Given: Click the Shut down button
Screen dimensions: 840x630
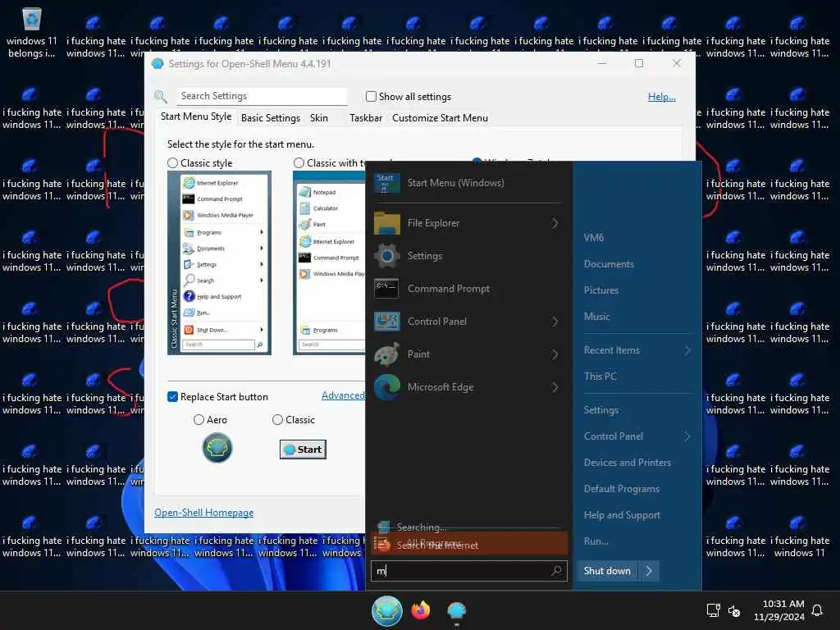Looking at the screenshot, I should pos(608,571).
